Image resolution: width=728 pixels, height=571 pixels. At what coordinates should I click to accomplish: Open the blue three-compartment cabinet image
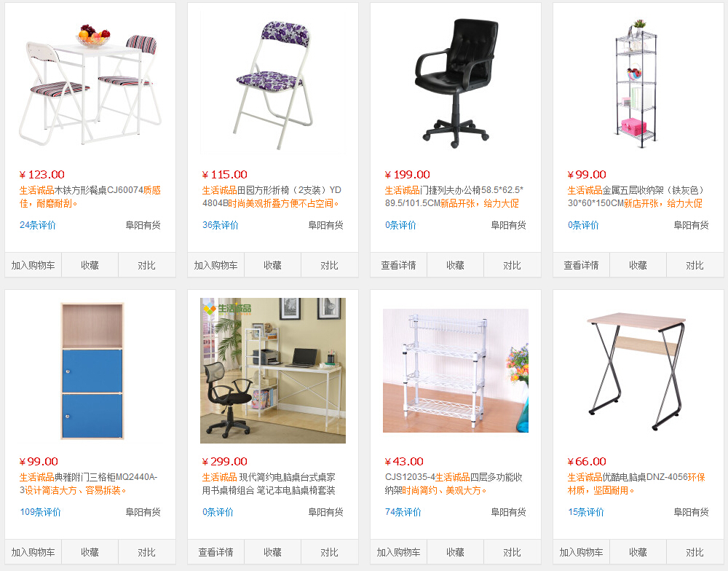click(x=90, y=371)
